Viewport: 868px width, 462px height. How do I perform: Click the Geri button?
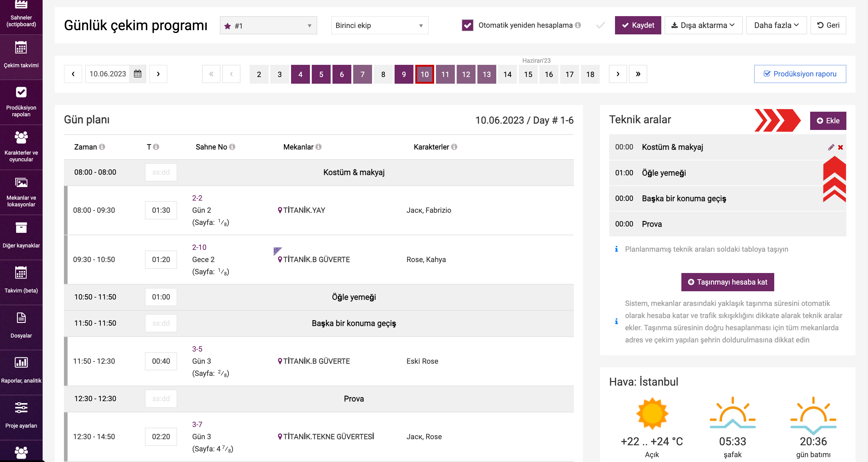[828, 25]
